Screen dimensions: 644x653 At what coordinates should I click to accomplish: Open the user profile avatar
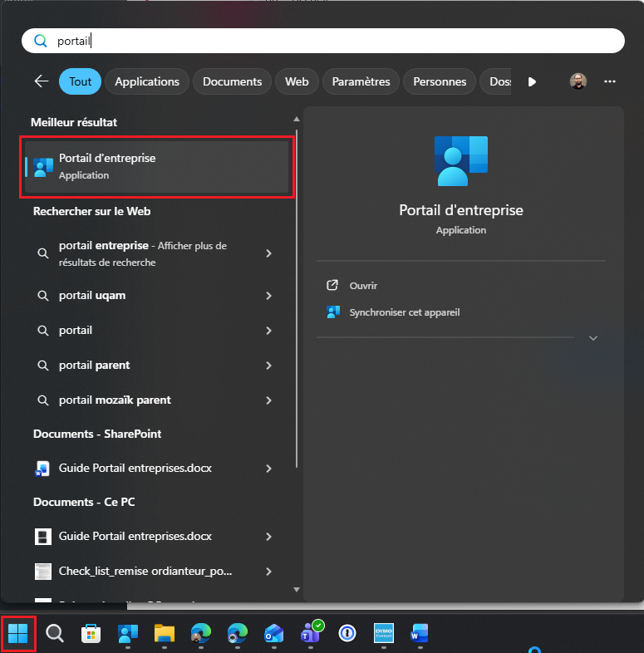(x=578, y=81)
